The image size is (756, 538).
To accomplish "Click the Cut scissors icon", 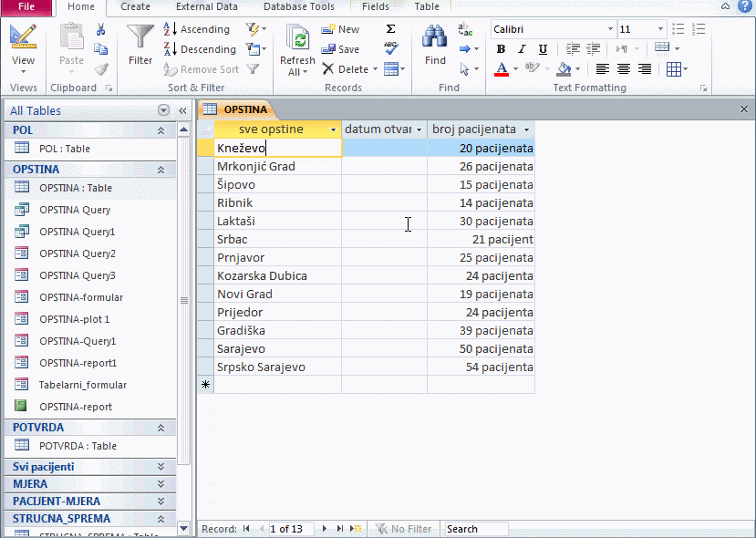I will [x=100, y=29].
